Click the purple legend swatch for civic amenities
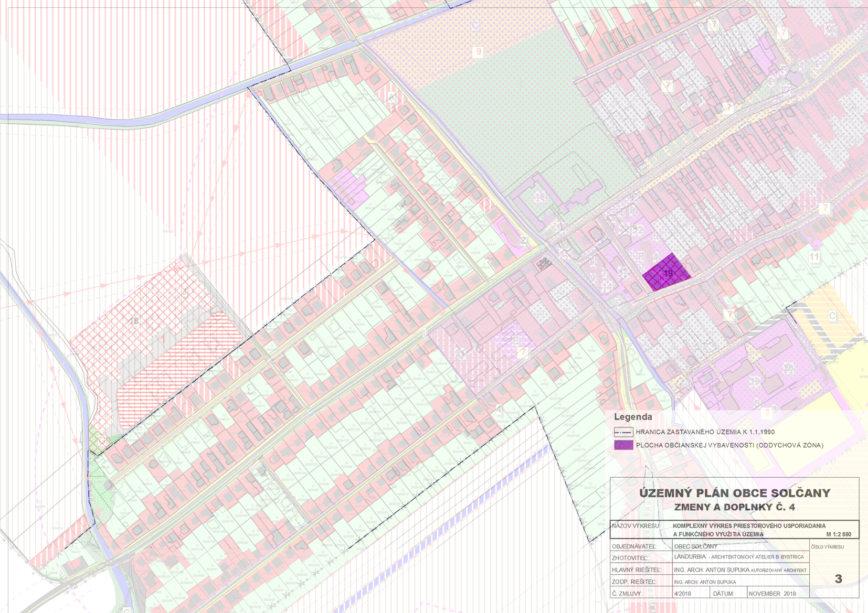The width and height of the screenshot is (868, 613). click(x=623, y=445)
